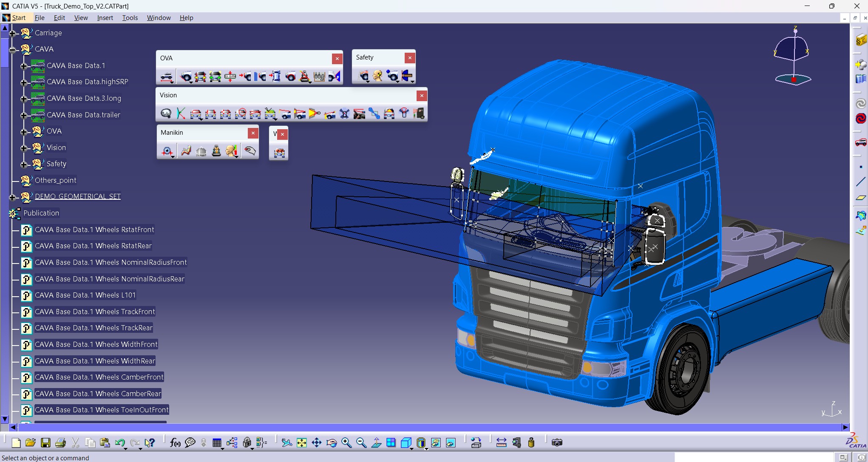Click the Capture camera icon
This screenshot has width=868, height=462.
pos(557,443)
